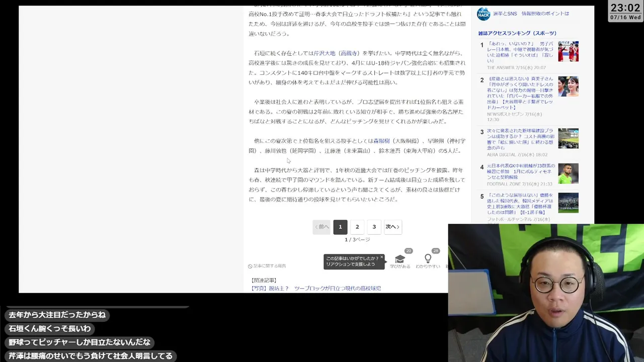Click the 23:02 clock overlay
The image size is (644, 362).
[x=625, y=8]
